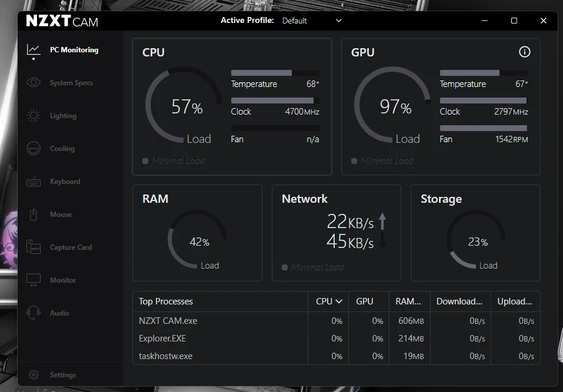
Task: Toggle Network Minimal Load checkbox
Action: click(x=285, y=267)
